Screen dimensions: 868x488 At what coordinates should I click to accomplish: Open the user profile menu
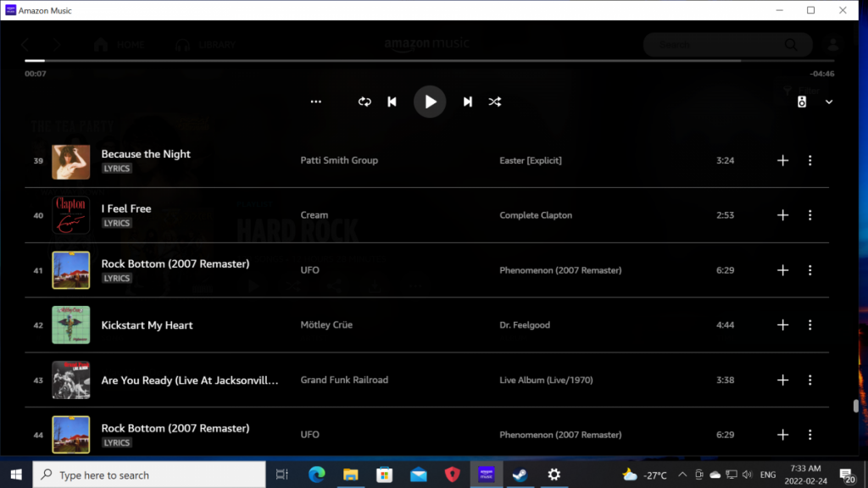(833, 45)
